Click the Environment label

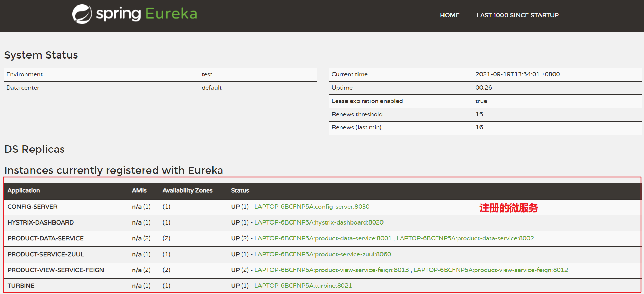[24, 74]
